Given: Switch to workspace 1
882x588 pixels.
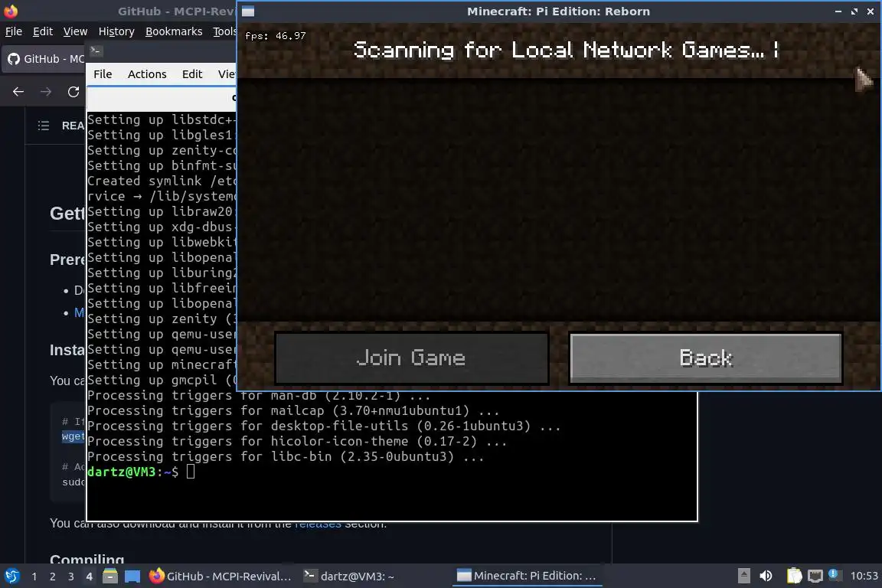Looking at the screenshot, I should tap(34, 577).
